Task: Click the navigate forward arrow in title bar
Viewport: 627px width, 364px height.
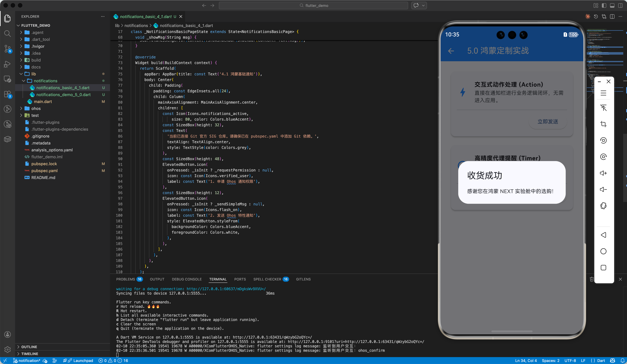Action: (x=212, y=5)
